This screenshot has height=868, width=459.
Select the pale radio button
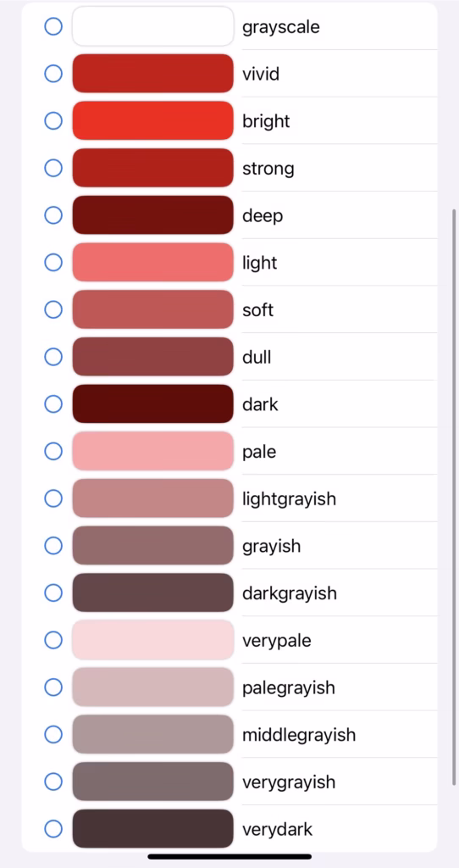pos(53,451)
